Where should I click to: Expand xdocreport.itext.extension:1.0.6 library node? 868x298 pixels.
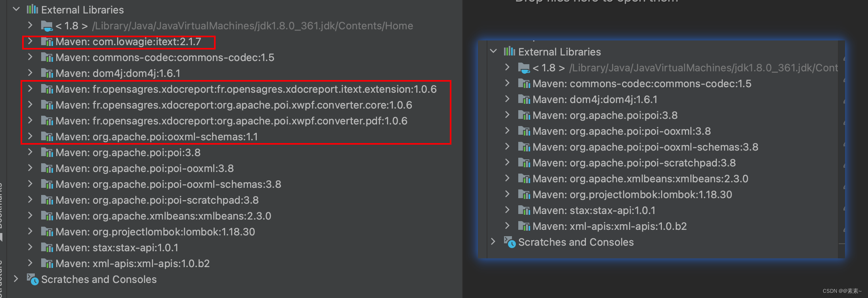click(30, 89)
